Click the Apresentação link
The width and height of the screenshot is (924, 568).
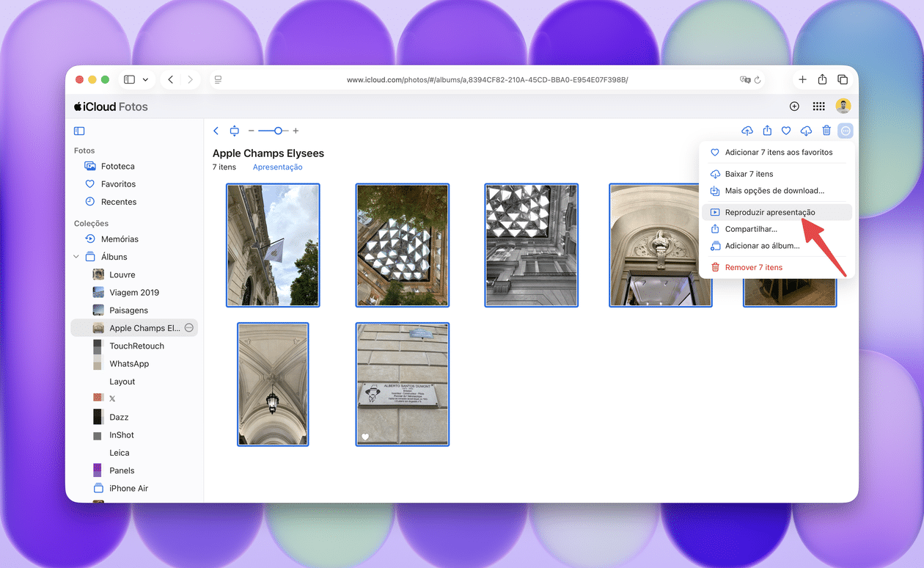[x=277, y=167]
